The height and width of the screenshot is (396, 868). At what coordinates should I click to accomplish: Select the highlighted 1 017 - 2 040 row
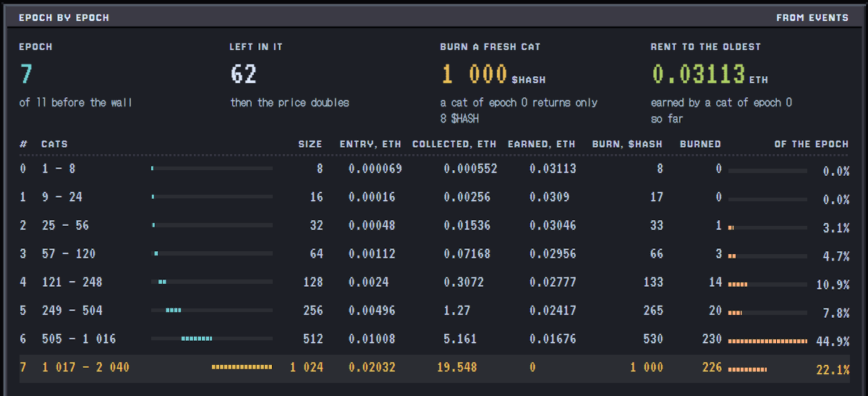tap(434, 368)
